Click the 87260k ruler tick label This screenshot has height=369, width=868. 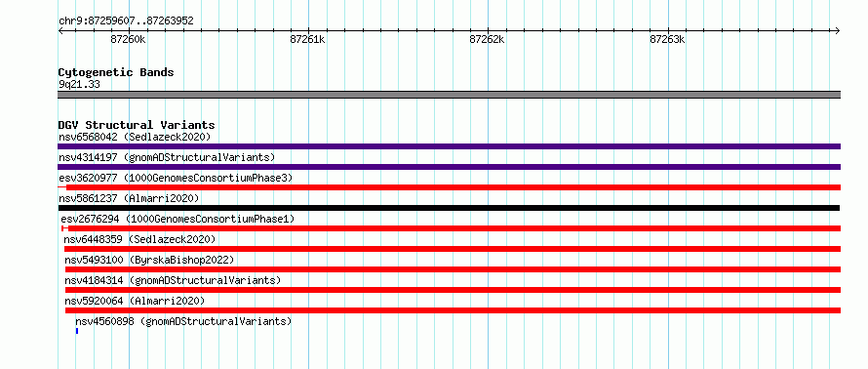[x=129, y=39]
